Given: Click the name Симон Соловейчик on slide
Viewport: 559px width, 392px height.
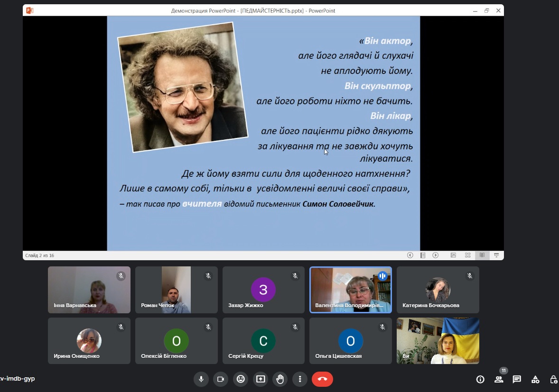Looking at the screenshot, I should point(339,204).
